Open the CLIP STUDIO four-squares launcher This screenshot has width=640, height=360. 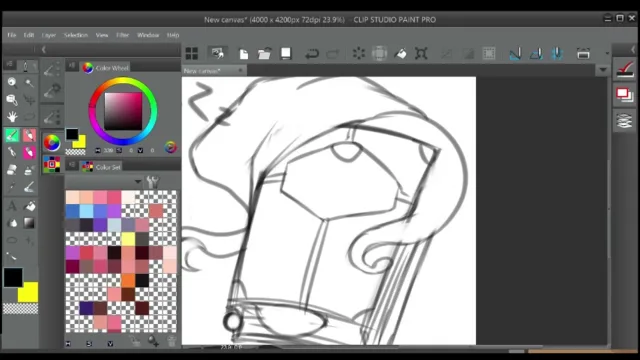tap(191, 53)
